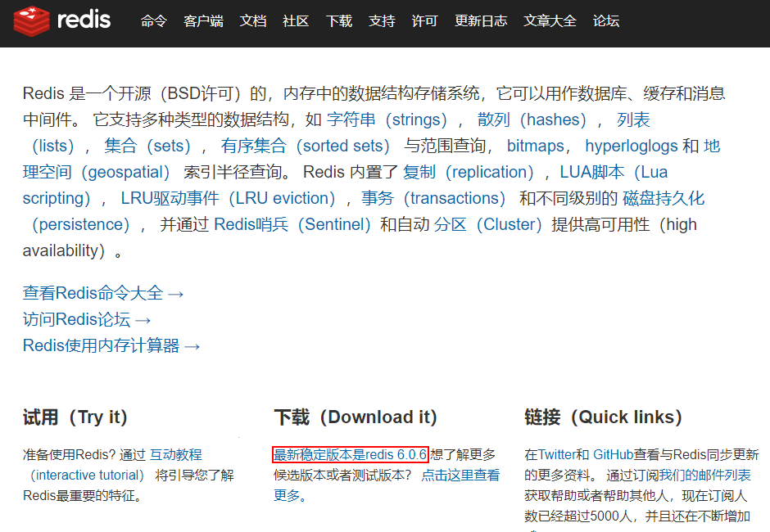The height and width of the screenshot is (532, 770).
Task: Open the 更新日志 menu item
Action: (481, 21)
